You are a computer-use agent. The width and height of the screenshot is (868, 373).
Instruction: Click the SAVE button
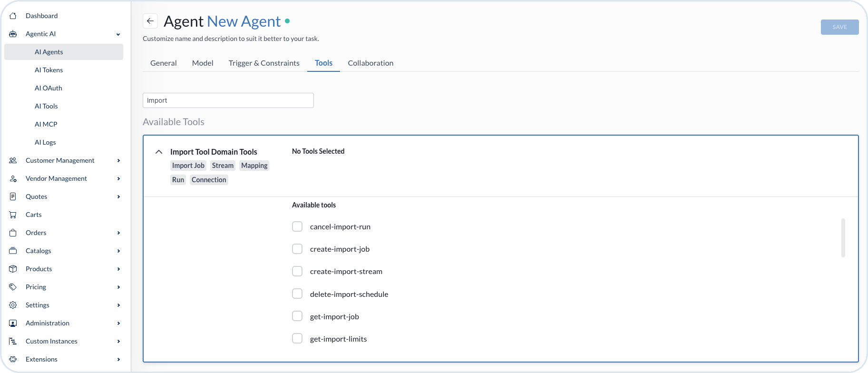click(x=839, y=27)
